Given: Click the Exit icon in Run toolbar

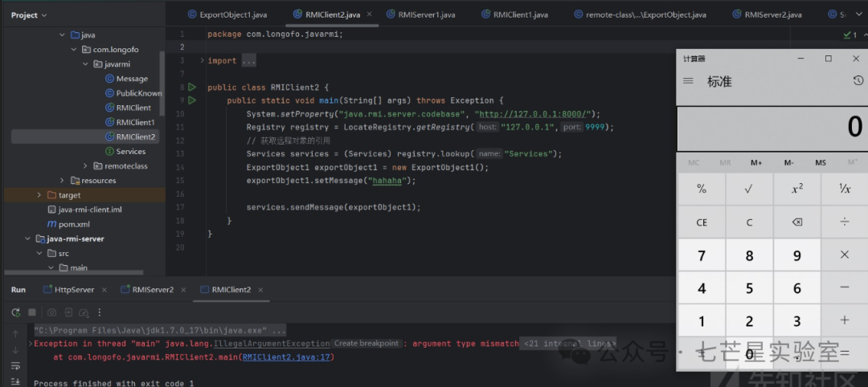Looking at the screenshot, I should 68,312.
